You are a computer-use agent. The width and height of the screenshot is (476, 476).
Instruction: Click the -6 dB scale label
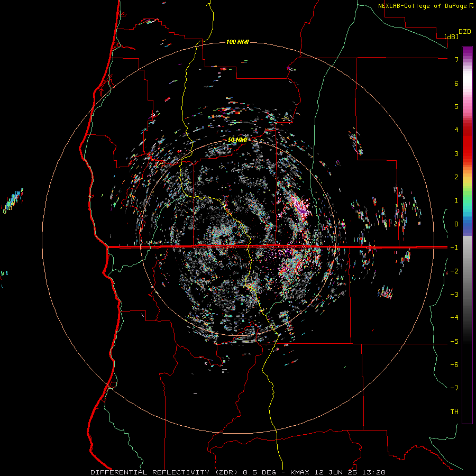tap(454, 365)
